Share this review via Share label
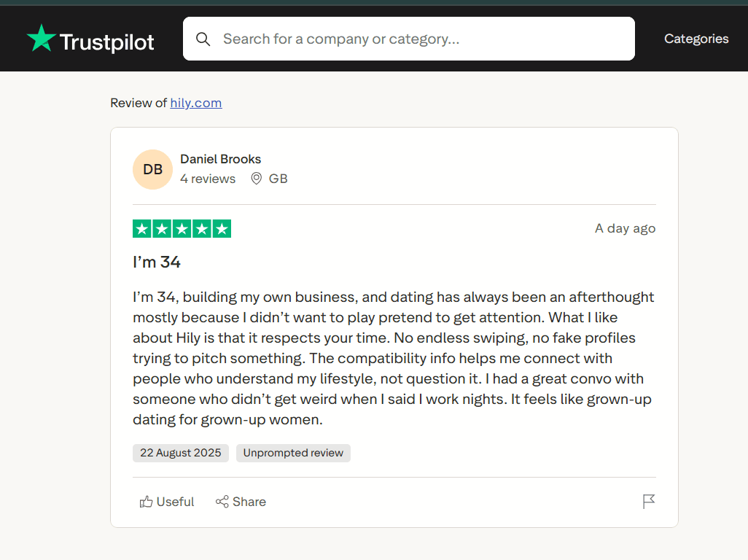This screenshot has height=560, width=748. coord(249,502)
